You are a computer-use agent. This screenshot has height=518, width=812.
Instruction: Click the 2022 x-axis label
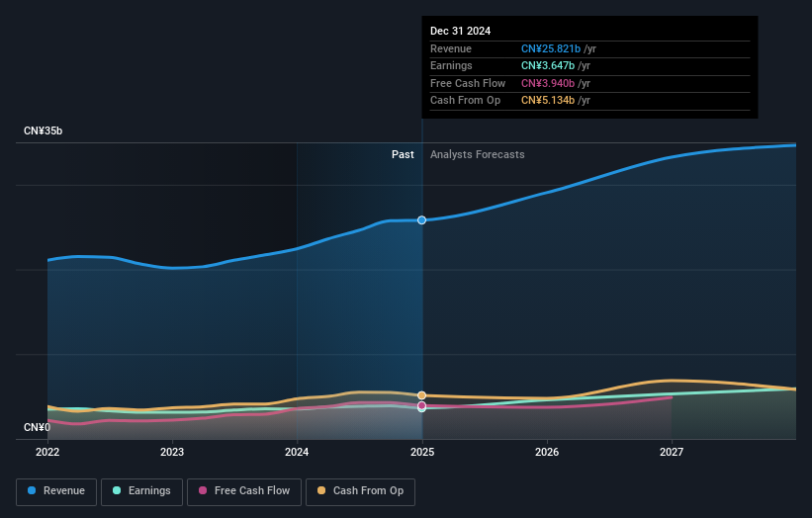(47, 453)
